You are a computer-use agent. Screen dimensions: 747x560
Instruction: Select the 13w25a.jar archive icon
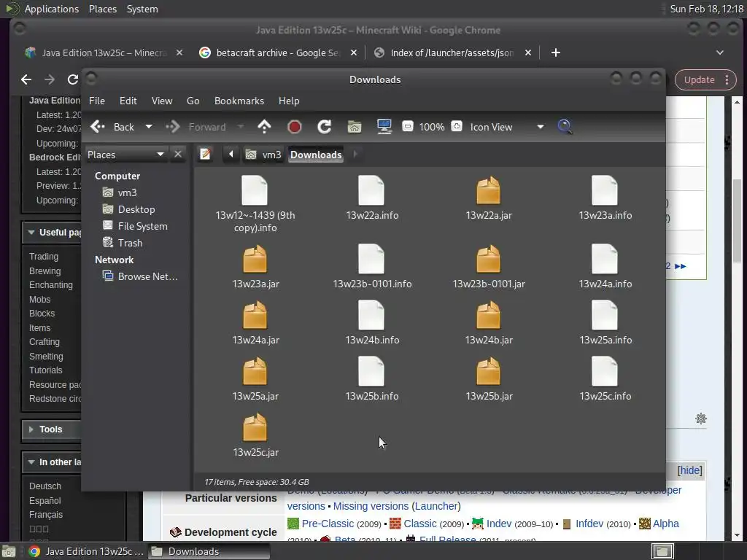pos(255,371)
